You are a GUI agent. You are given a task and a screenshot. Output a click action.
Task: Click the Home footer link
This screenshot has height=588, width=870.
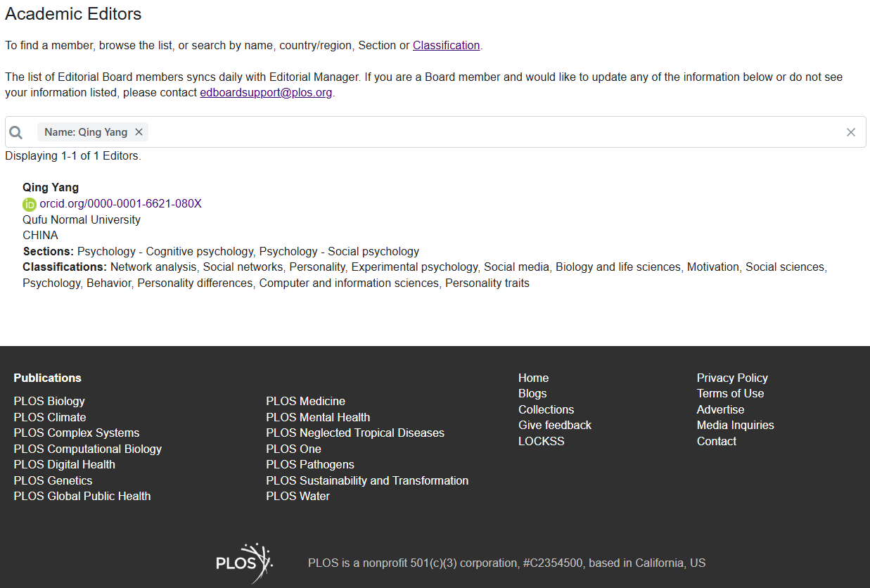[533, 378]
